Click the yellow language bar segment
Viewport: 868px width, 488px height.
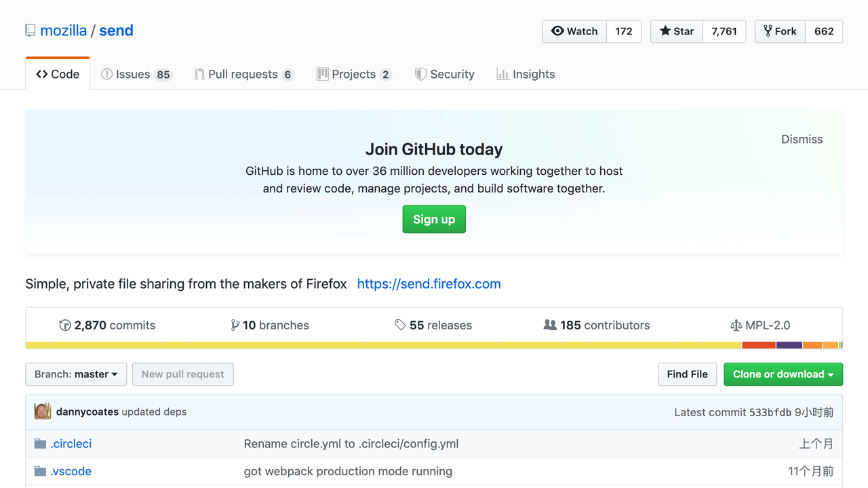click(383, 346)
